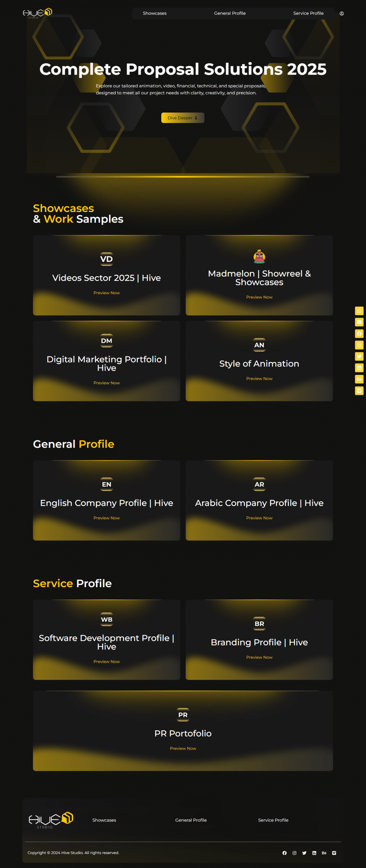Click the yellow Instagram side icon
The height and width of the screenshot is (868, 366).
point(359,345)
